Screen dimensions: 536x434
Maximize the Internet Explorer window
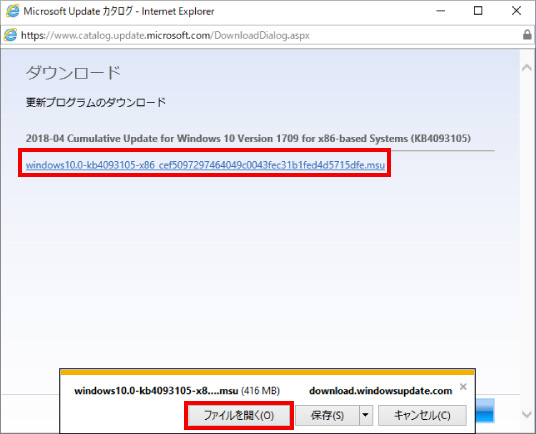478,11
